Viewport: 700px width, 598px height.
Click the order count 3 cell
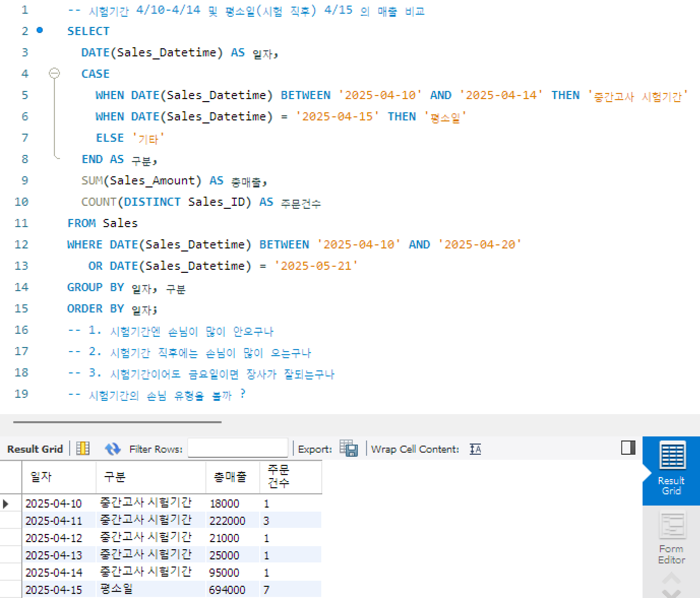point(291,520)
